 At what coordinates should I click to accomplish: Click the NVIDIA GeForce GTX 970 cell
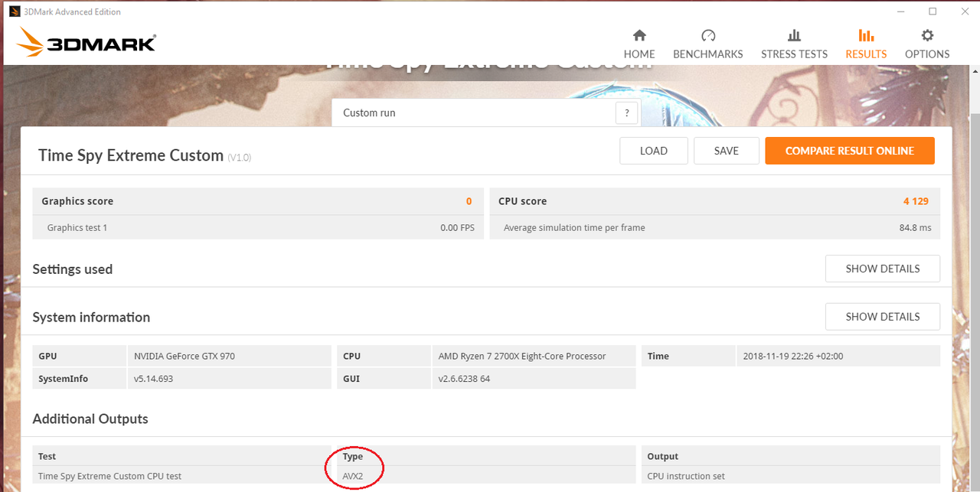(229, 356)
